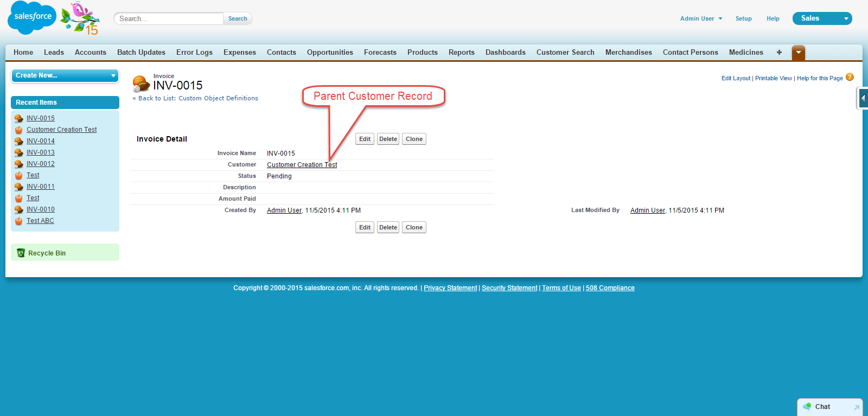
Task: Open the Admin User menu
Action: 701,18
